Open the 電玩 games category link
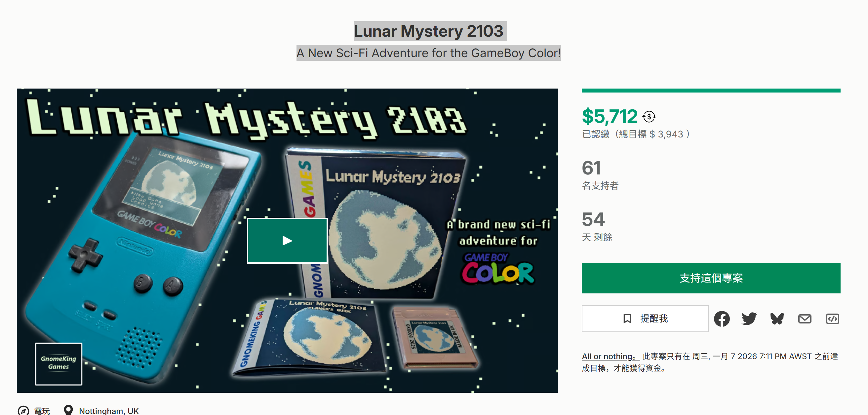 coord(42,411)
